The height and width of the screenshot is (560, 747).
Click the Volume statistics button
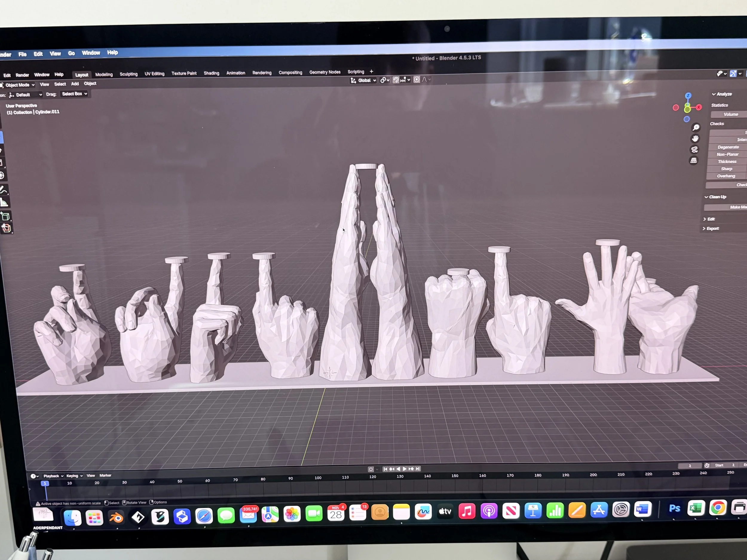[731, 114]
